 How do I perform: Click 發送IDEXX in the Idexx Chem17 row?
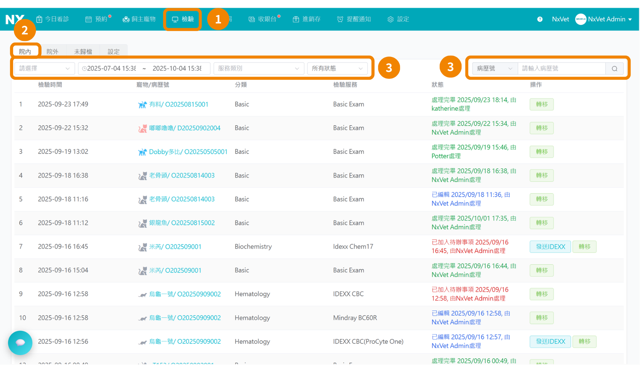pos(550,247)
